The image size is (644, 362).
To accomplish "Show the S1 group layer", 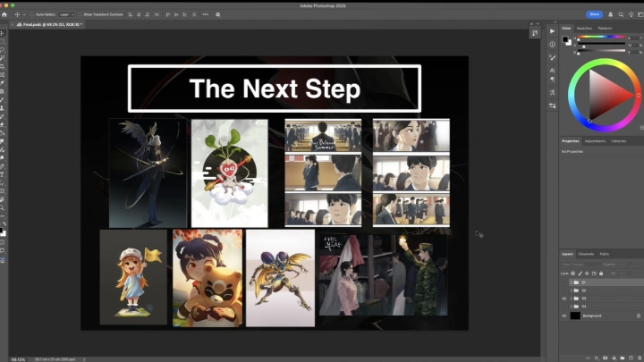I will pos(563,282).
